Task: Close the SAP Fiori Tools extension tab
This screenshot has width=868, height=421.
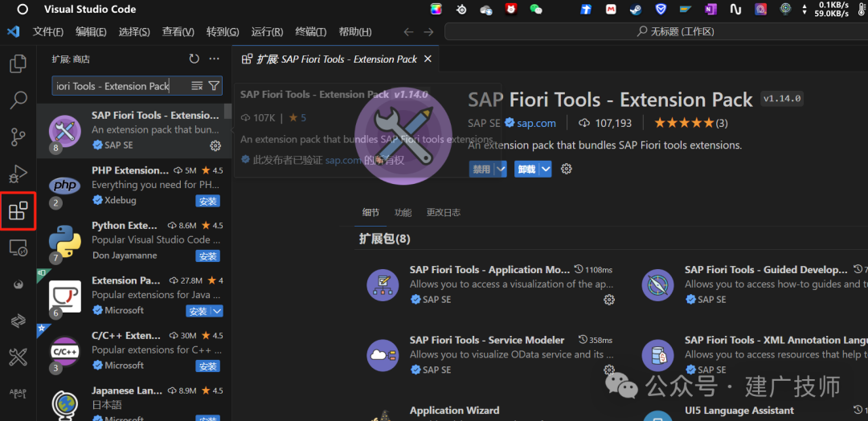Action: (x=428, y=59)
